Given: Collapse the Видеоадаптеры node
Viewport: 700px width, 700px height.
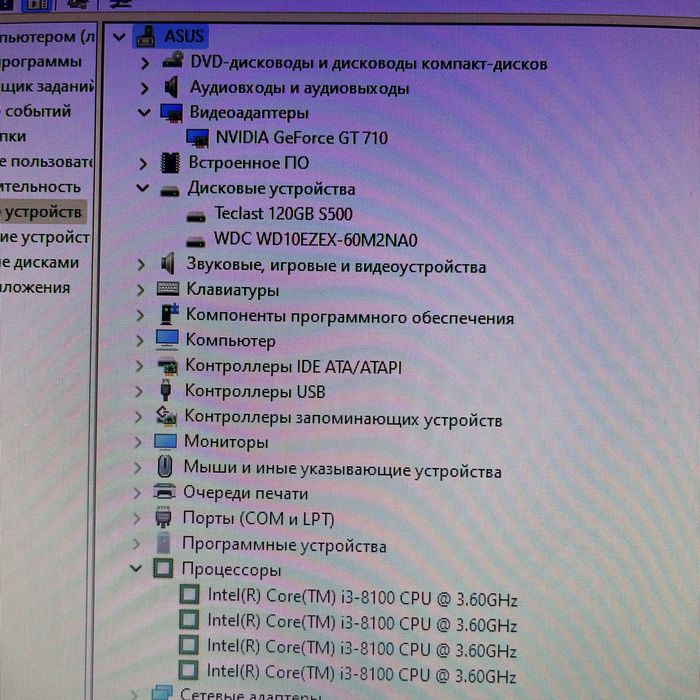Looking at the screenshot, I should [x=144, y=112].
